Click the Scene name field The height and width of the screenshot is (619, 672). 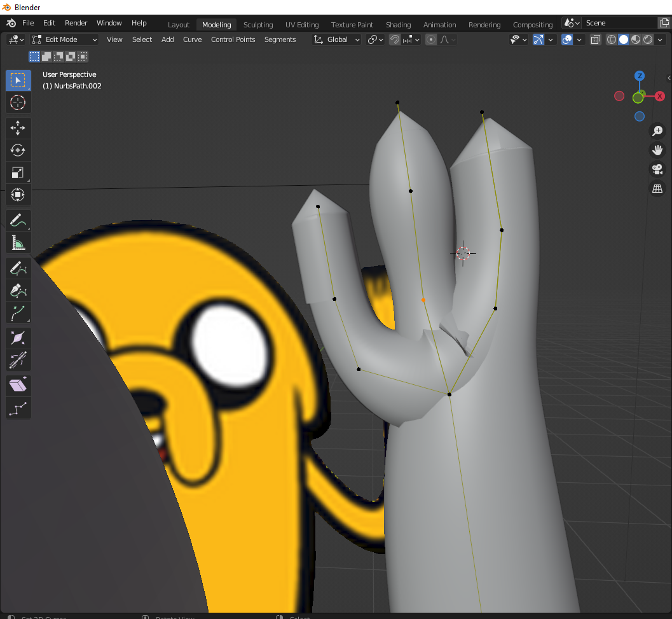pyautogui.click(x=620, y=23)
